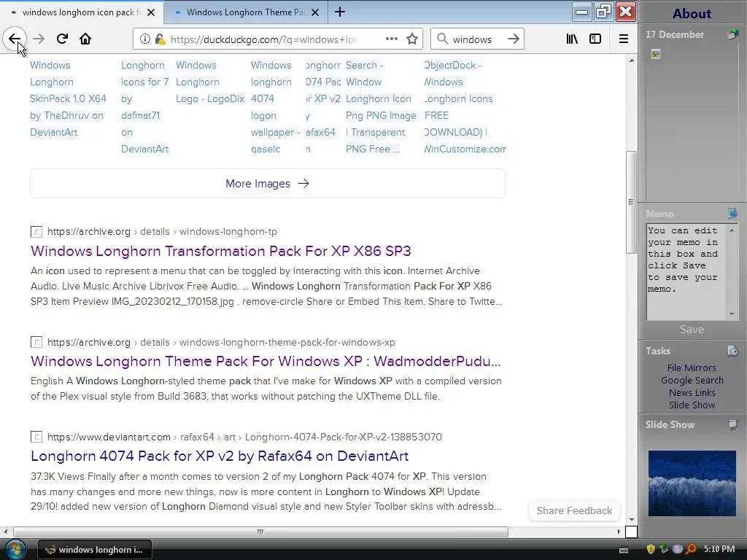Click the lock warning icon in address bar
747x560 pixels.
point(160,39)
